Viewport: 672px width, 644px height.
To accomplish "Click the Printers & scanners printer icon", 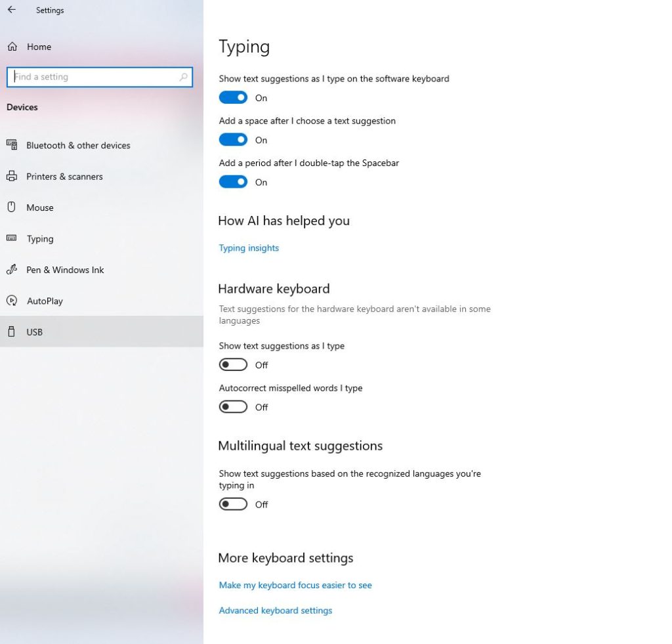I will click(12, 176).
